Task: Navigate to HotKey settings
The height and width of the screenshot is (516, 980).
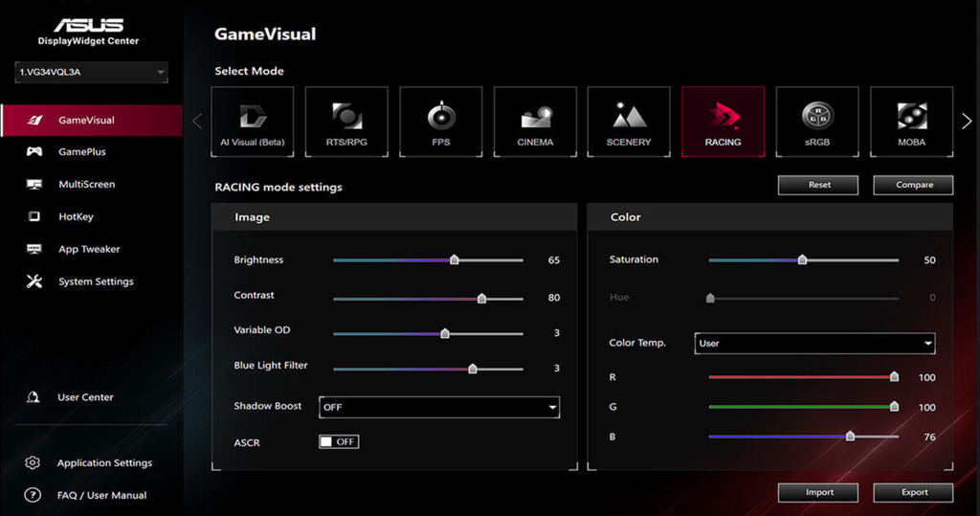Action: click(76, 216)
